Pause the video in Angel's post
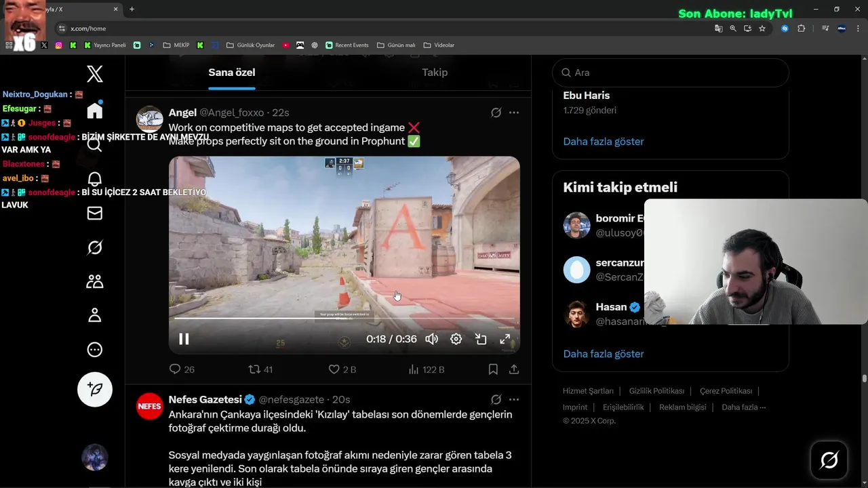868x488 pixels. (184, 339)
